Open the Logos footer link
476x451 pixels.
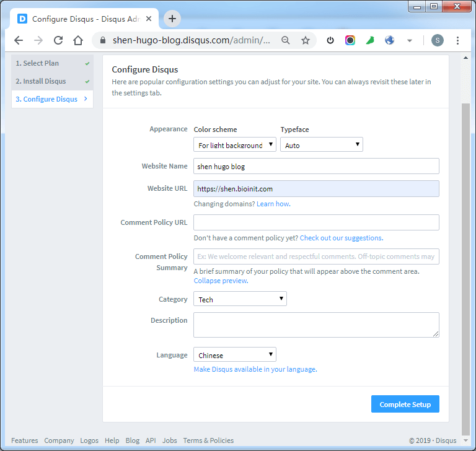click(x=89, y=440)
